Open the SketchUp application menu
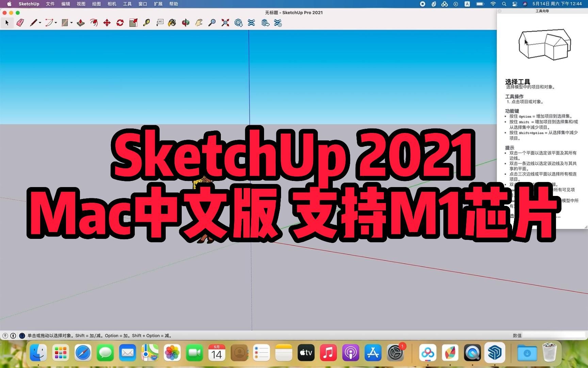Viewport: 588px width, 368px height. pyautogui.click(x=29, y=4)
